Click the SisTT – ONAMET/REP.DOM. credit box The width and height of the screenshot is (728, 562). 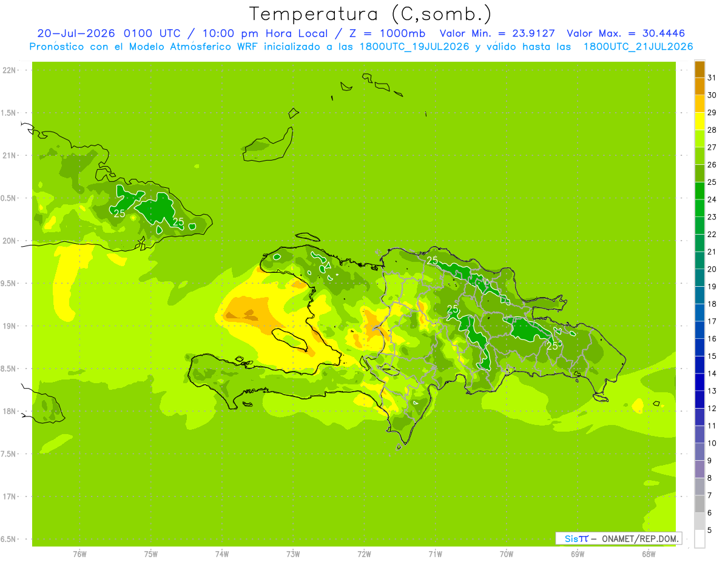619,538
